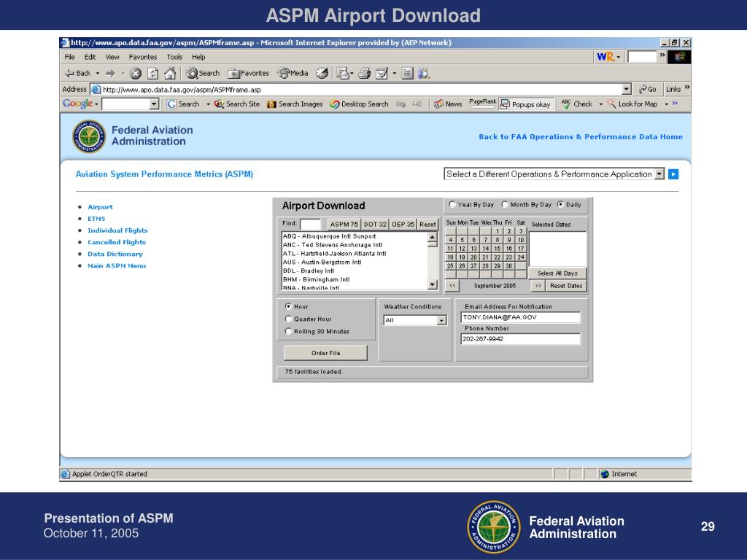Open the Media toolbar button
Screen dimensions: 747x560
pyautogui.click(x=293, y=74)
